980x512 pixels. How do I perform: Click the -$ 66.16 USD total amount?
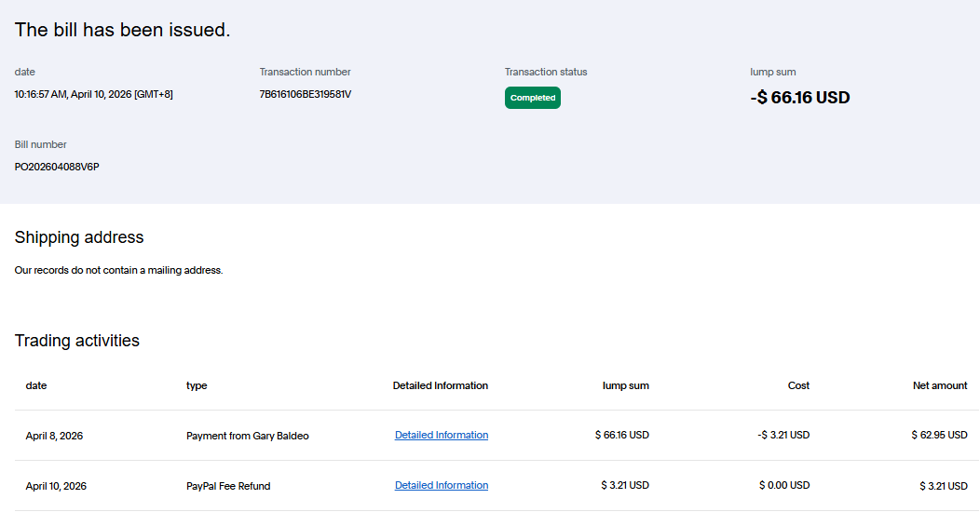coord(799,97)
